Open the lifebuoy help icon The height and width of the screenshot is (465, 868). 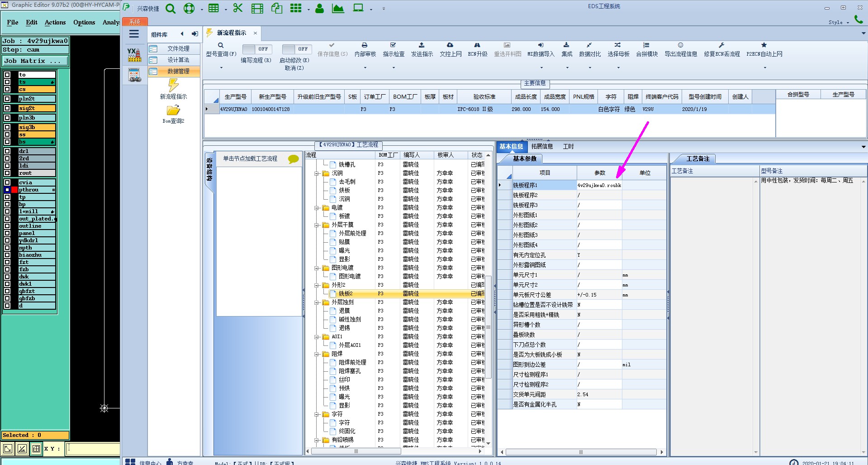(189, 9)
